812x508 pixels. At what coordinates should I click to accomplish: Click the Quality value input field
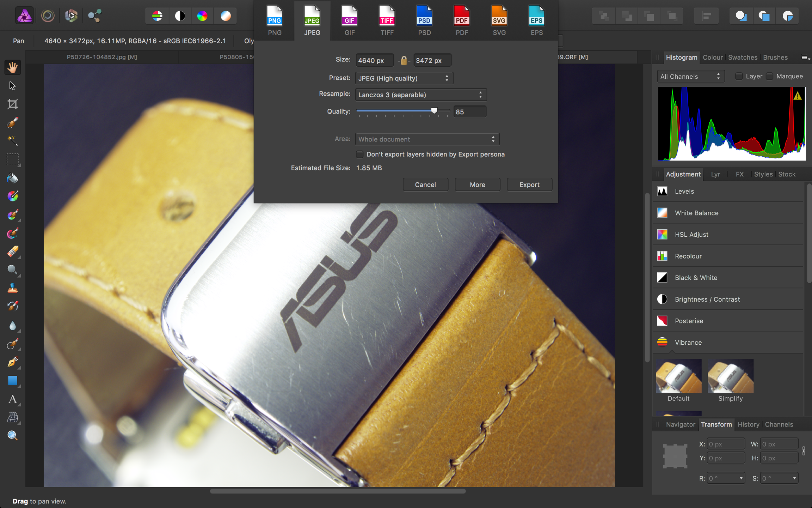click(x=470, y=111)
